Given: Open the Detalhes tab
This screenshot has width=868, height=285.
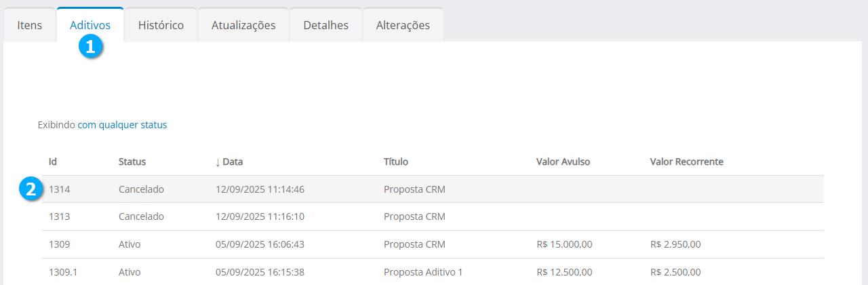Looking at the screenshot, I should click(x=326, y=25).
